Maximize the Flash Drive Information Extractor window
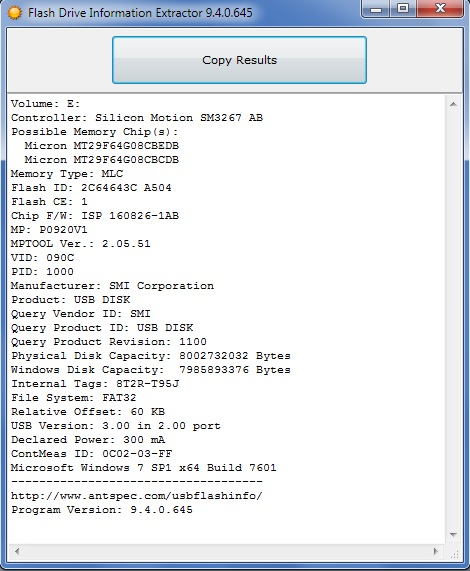 403,8
